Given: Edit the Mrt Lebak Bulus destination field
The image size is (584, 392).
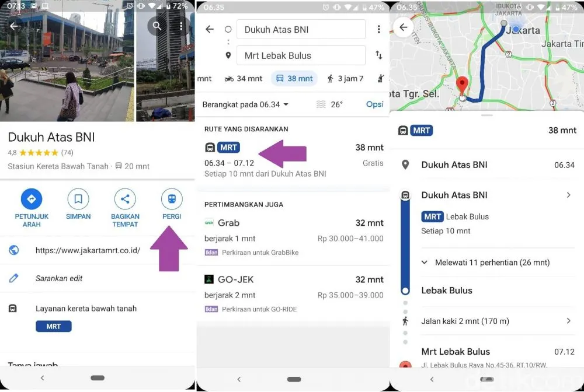Looking at the screenshot, I should coord(301,55).
